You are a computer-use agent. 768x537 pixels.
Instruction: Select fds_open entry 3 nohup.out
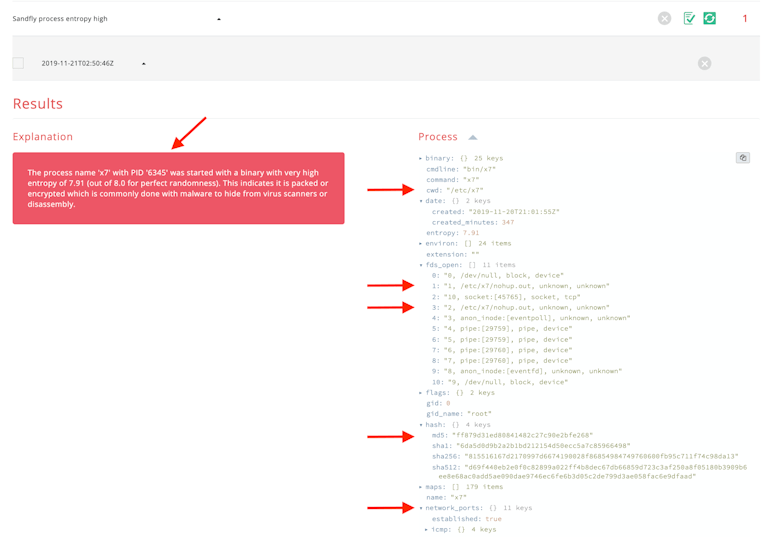520,308
